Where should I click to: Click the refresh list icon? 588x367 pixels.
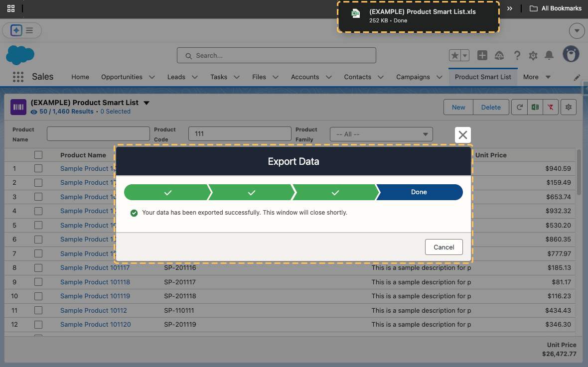click(x=520, y=107)
